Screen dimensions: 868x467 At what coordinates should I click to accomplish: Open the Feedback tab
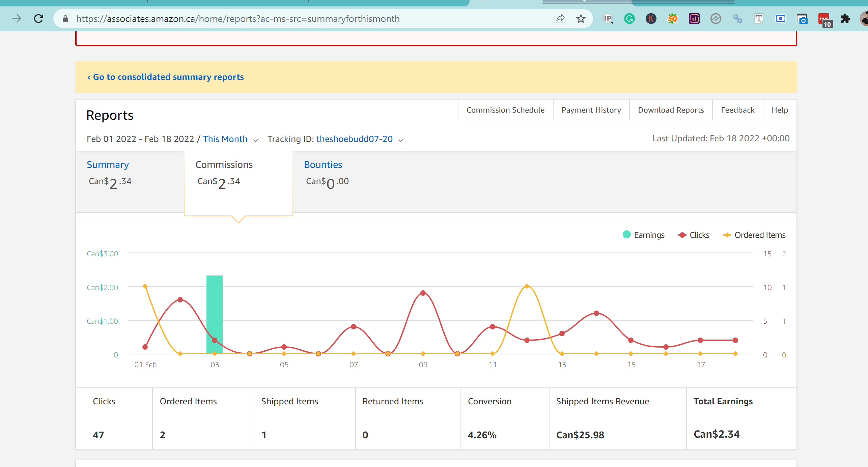(x=737, y=110)
